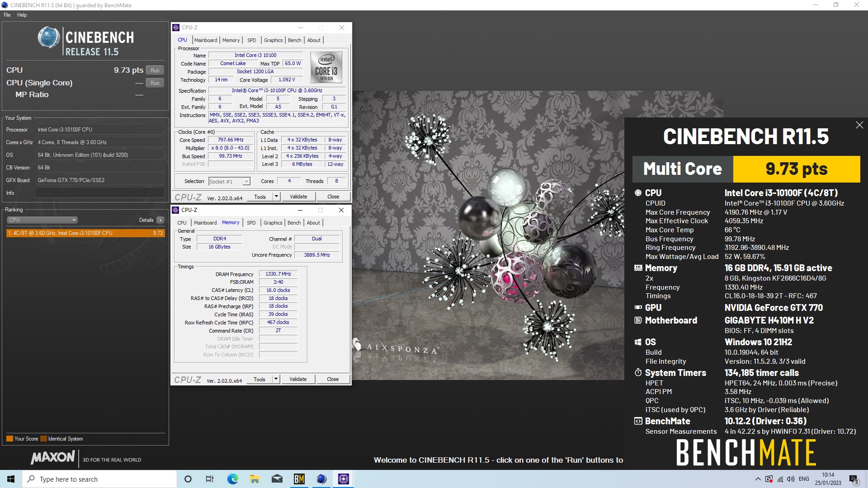Select the 4C/8T i3-10100F ranking entry

click(85, 233)
